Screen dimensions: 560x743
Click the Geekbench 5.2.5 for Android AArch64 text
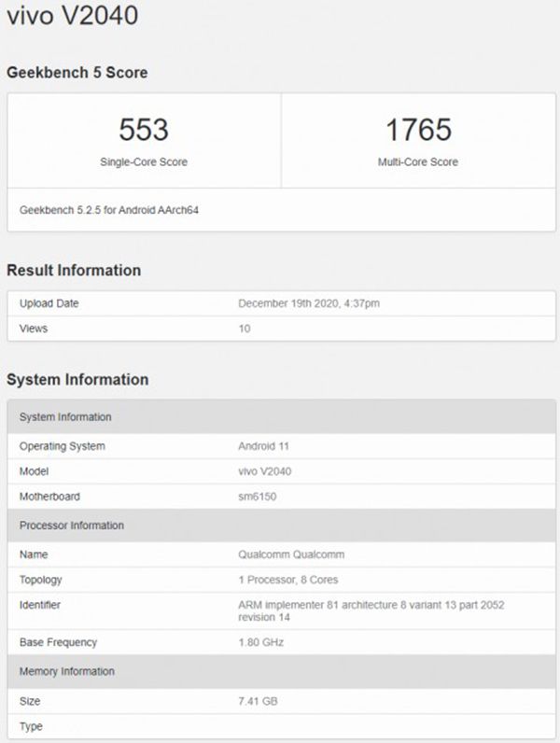pos(109,210)
